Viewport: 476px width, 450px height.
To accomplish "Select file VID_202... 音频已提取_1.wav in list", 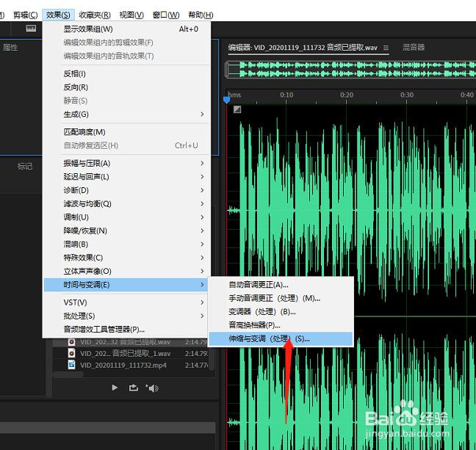I will [x=131, y=354].
